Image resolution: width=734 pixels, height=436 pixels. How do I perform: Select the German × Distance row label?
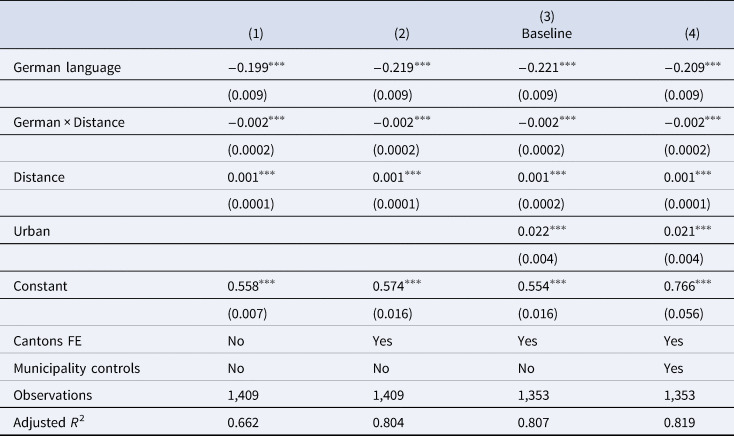click(69, 122)
